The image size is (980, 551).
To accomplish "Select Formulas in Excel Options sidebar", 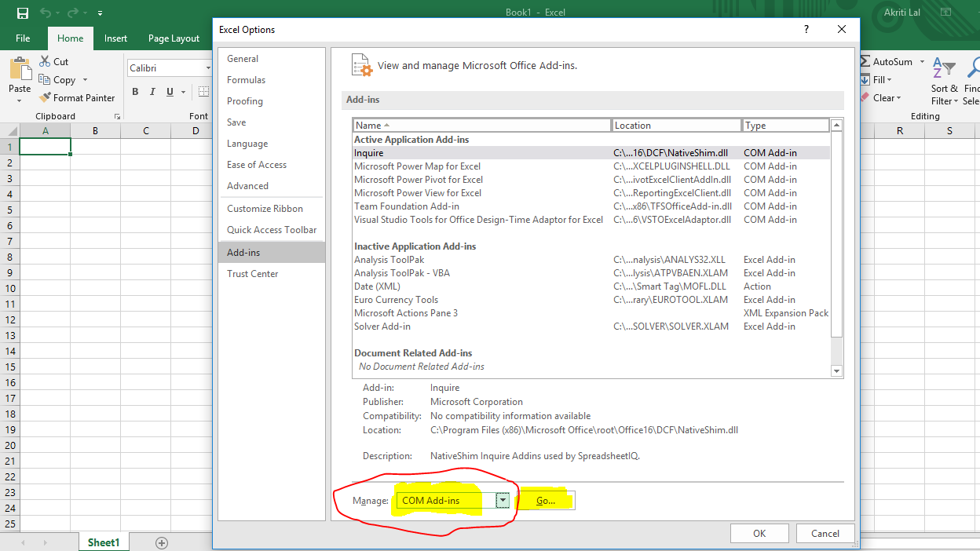I will pos(271,80).
